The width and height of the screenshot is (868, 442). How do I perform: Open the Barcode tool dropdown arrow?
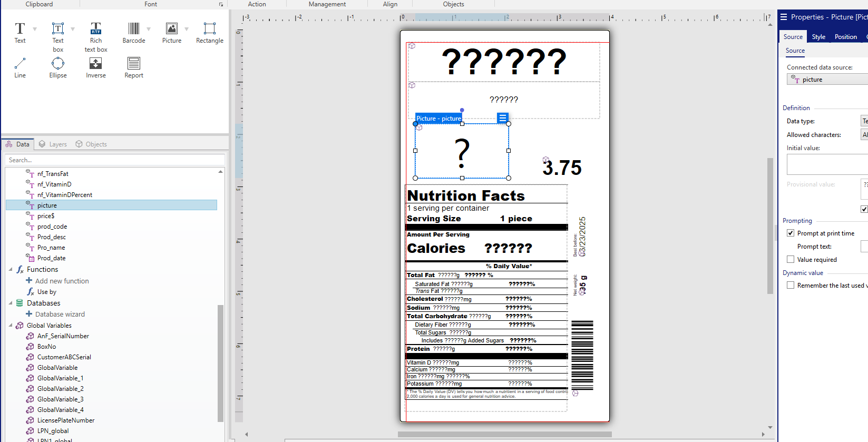[149, 29]
